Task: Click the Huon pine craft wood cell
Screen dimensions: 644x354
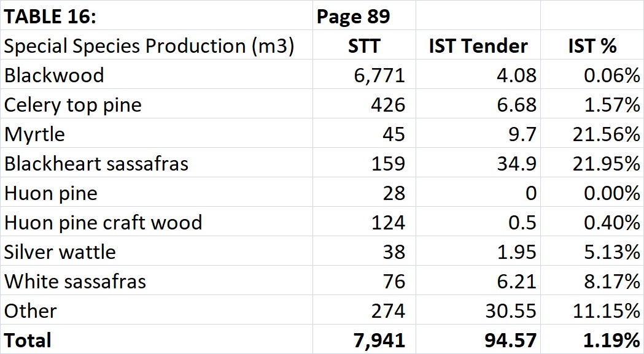Action: coord(103,222)
